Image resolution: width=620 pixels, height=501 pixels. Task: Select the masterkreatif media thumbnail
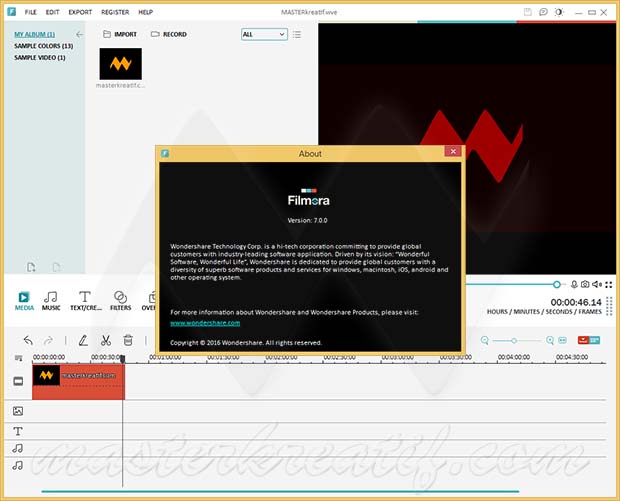(121, 64)
